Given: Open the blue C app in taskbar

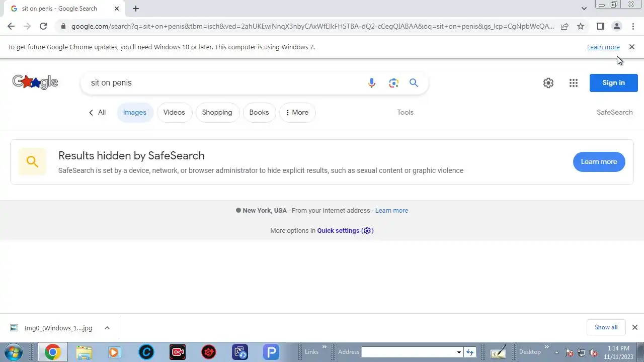Looking at the screenshot, I should click(x=146, y=352).
